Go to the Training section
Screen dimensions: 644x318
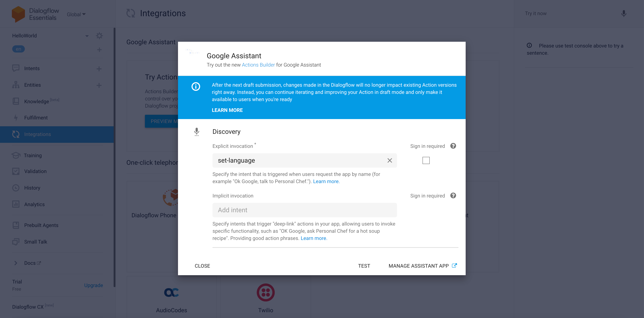click(33, 155)
